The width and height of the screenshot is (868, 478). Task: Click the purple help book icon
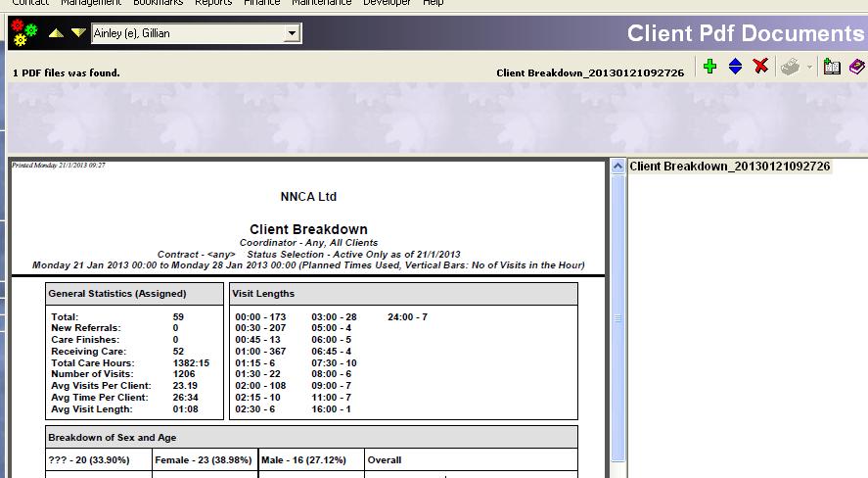857,67
